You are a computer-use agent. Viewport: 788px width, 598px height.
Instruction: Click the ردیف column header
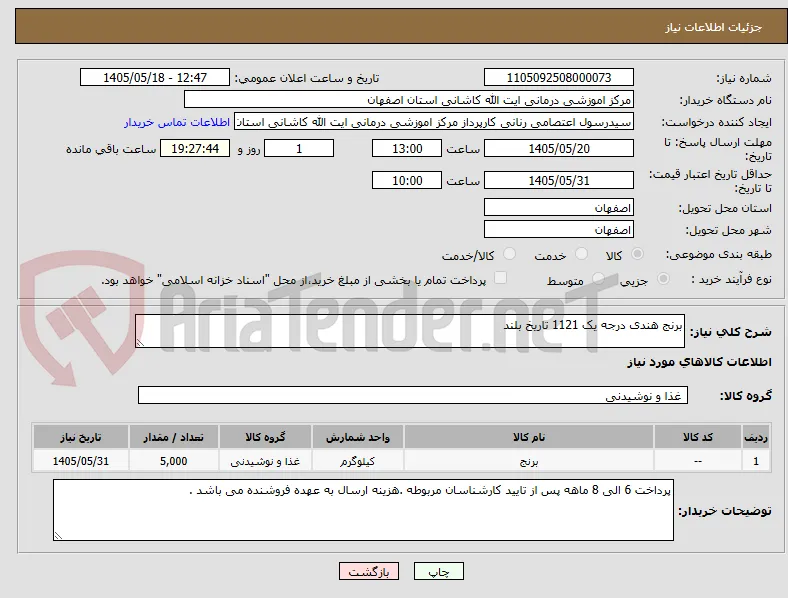756,437
